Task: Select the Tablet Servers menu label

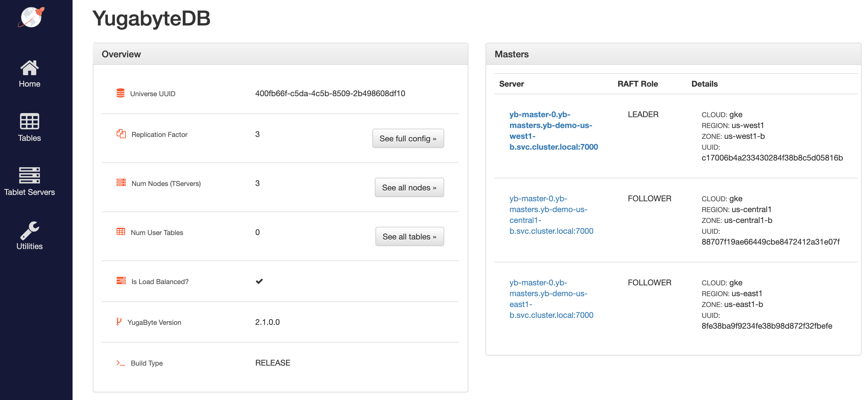Action: pos(30,192)
